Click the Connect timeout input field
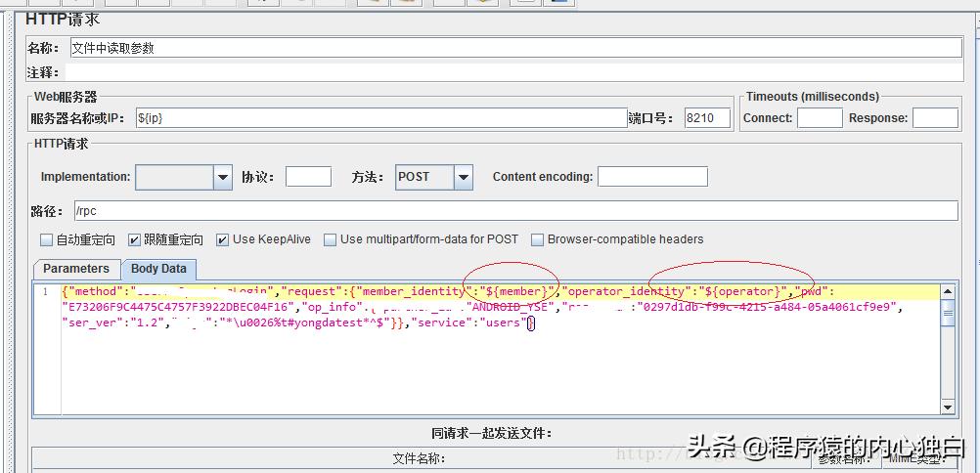Screen dimensions: 980x473 [x=820, y=117]
